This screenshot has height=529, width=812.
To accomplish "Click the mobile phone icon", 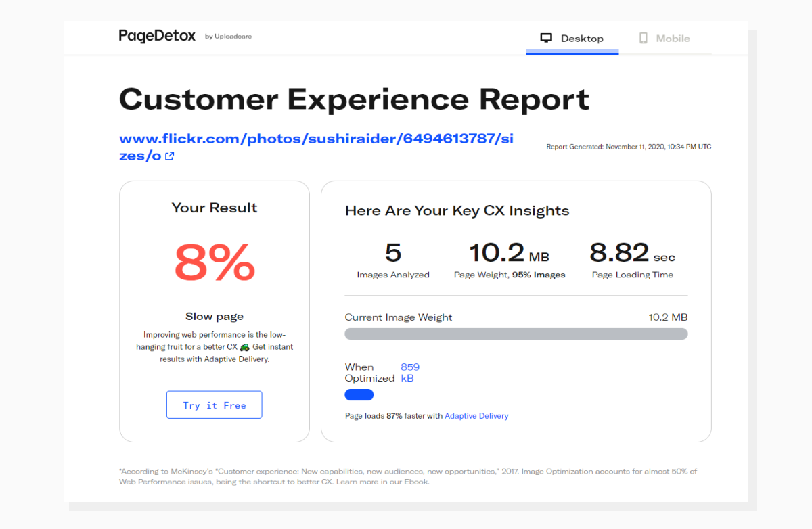I will pos(643,38).
